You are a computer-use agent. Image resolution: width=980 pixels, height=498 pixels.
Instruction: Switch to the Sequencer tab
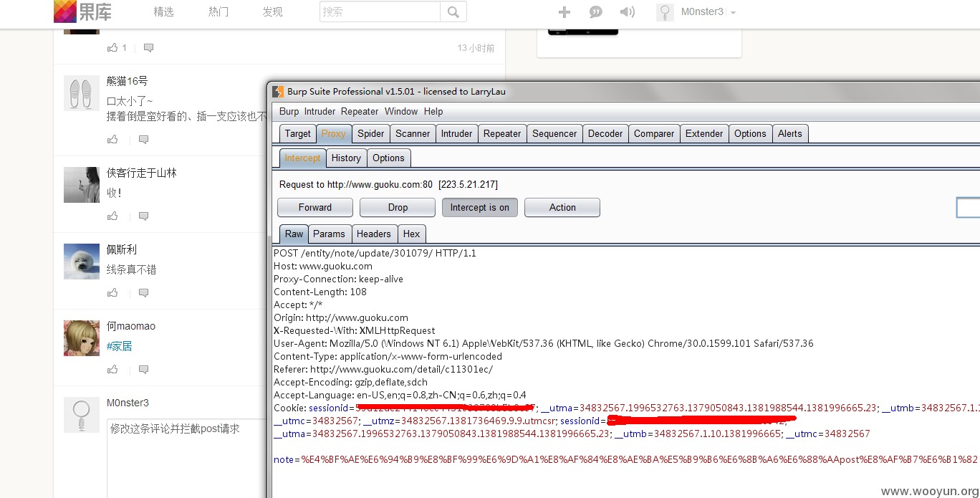[x=554, y=133]
